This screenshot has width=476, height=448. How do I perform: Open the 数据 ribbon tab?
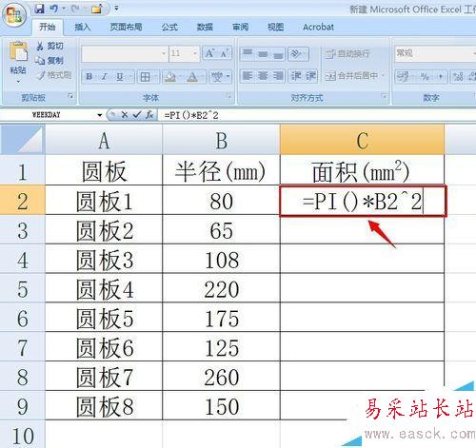[205, 28]
